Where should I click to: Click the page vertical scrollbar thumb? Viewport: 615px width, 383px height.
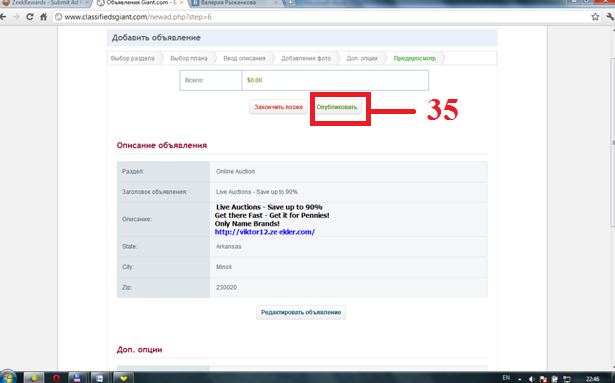(613, 142)
